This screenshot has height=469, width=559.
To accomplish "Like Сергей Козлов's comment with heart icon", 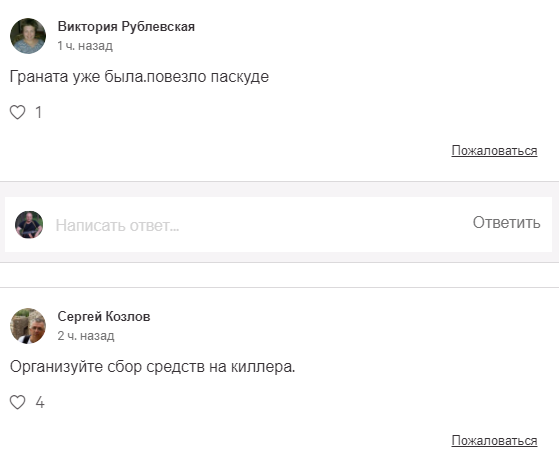I will (17, 402).
